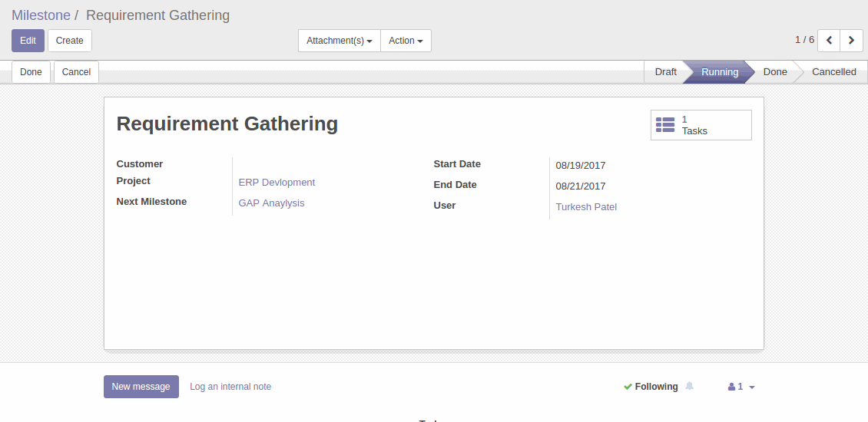The image size is (868, 422).
Task: Toggle the notification bell next to Following
Action: [x=689, y=386]
